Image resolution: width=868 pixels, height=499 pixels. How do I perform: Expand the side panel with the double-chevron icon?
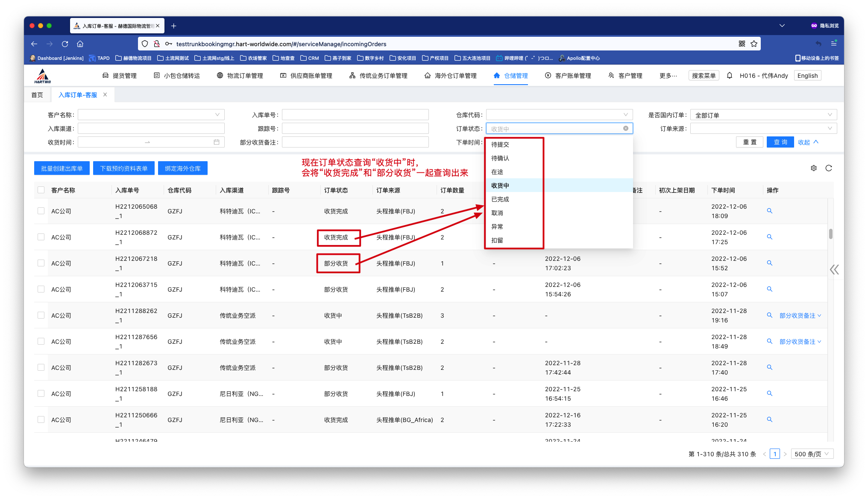[x=834, y=269]
